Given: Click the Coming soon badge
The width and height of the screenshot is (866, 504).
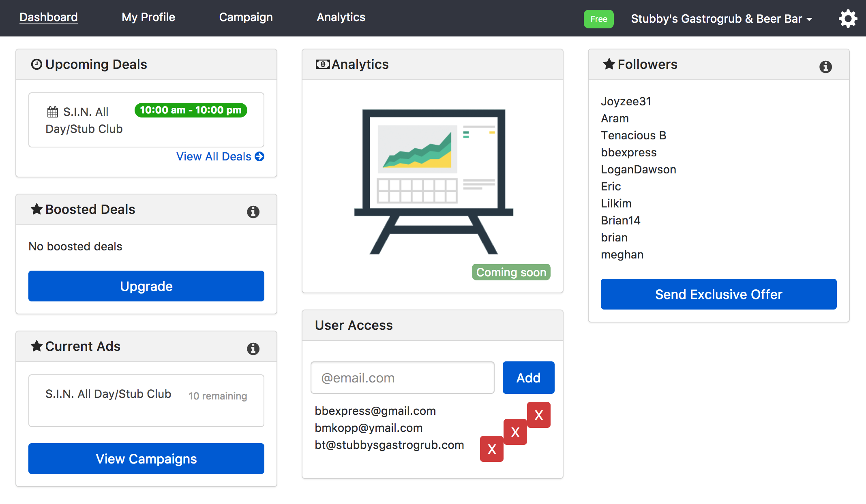Looking at the screenshot, I should click(x=511, y=272).
